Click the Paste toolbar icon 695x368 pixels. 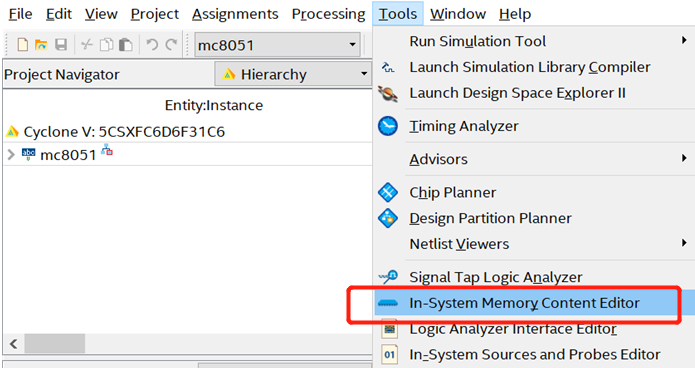[126, 45]
